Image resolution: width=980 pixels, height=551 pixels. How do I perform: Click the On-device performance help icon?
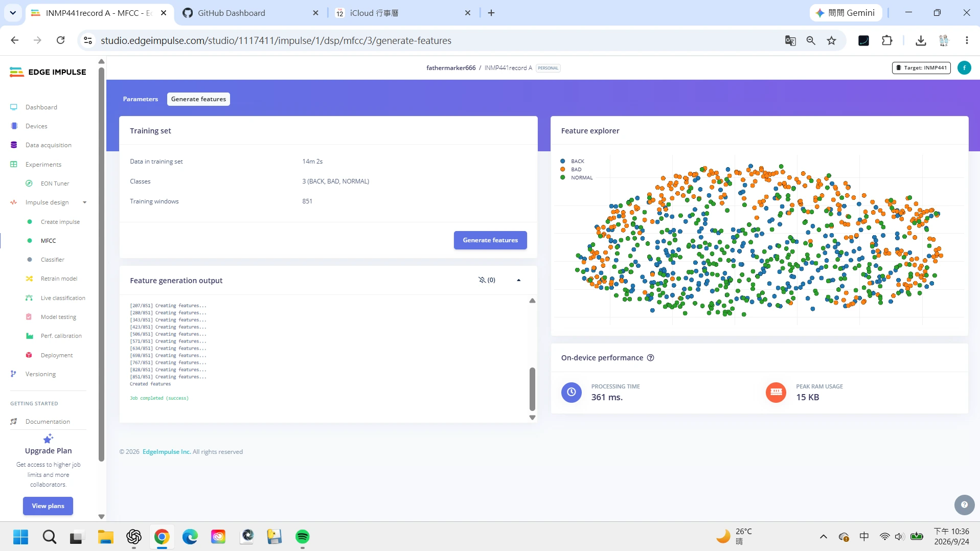coord(651,358)
